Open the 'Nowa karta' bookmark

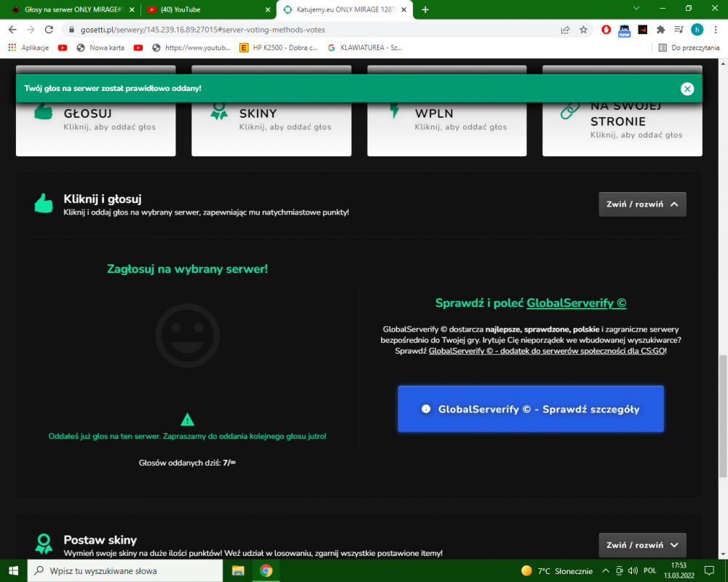point(100,47)
